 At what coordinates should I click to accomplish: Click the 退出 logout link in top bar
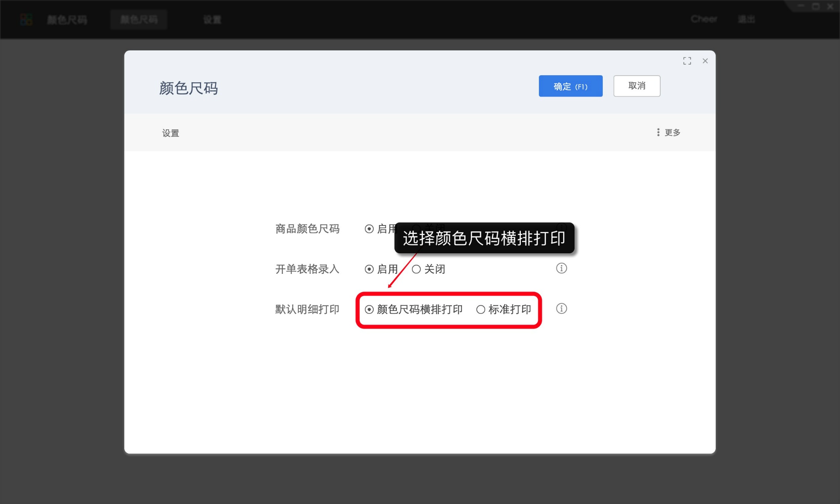click(x=746, y=19)
